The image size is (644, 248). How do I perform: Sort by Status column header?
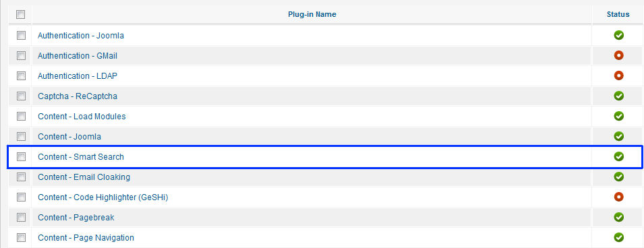click(x=618, y=14)
